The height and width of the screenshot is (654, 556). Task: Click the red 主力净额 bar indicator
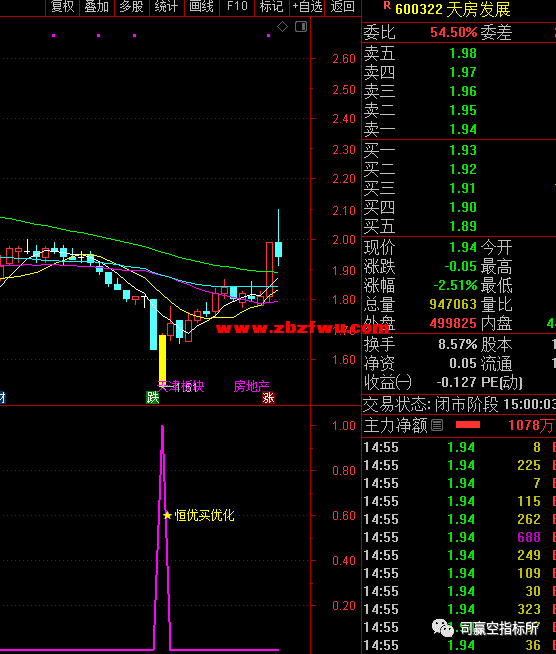click(468, 425)
